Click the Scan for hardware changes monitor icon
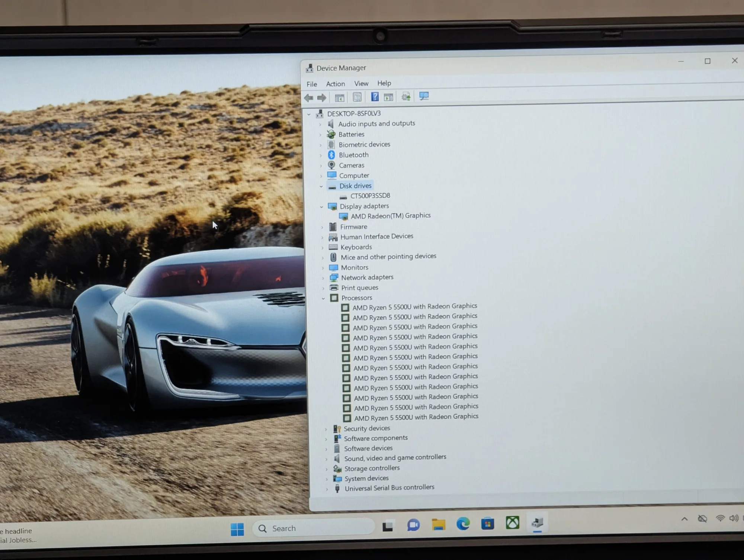Screen dimensions: 744x560 pos(424,96)
